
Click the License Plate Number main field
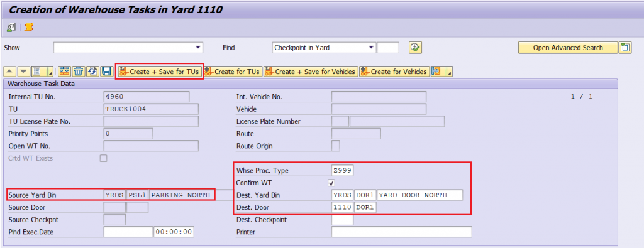397,121
